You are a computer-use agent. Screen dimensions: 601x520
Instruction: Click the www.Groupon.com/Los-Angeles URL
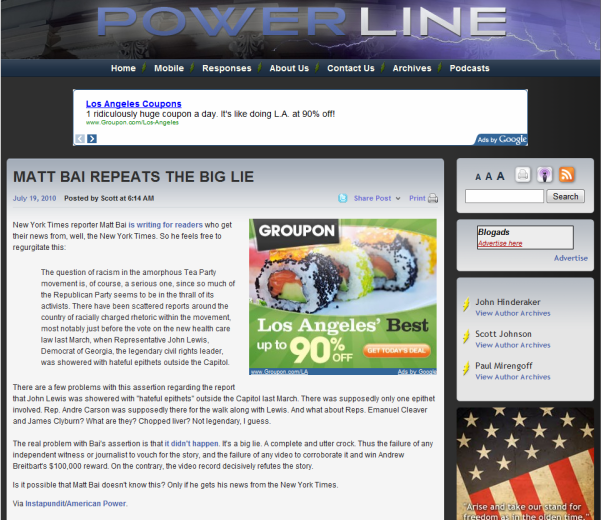132,123
